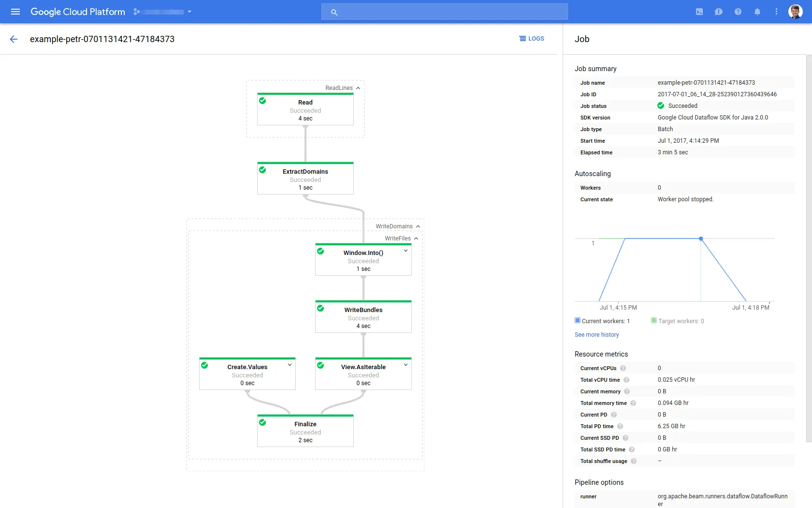812x508 pixels.
Task: Click help icon beside Total PD time
Action: click(x=620, y=426)
